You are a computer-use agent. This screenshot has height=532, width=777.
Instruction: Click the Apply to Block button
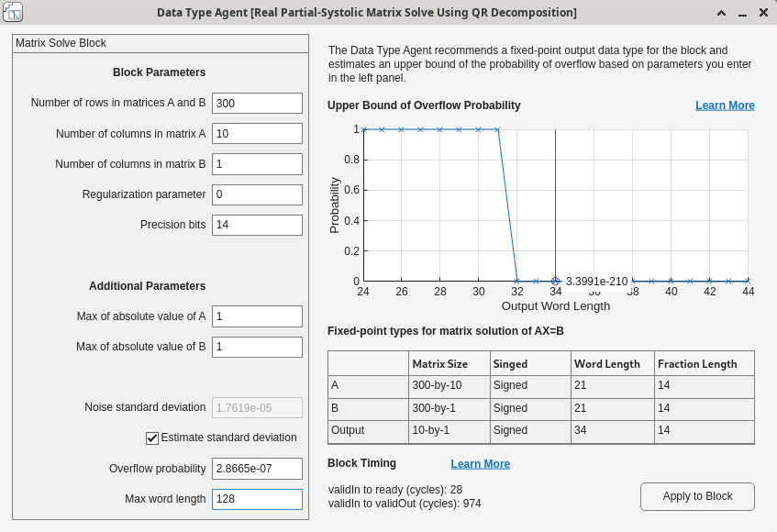point(697,496)
